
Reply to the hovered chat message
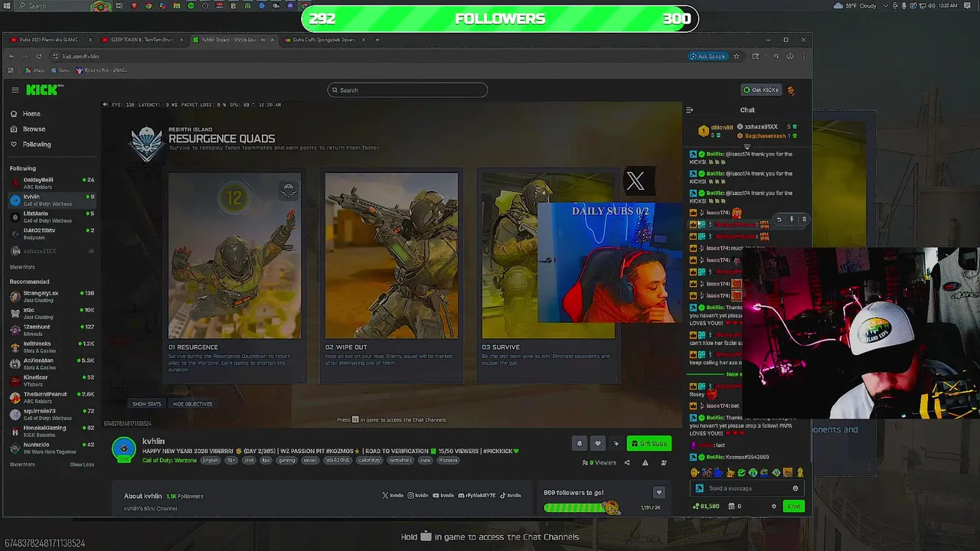(x=779, y=220)
